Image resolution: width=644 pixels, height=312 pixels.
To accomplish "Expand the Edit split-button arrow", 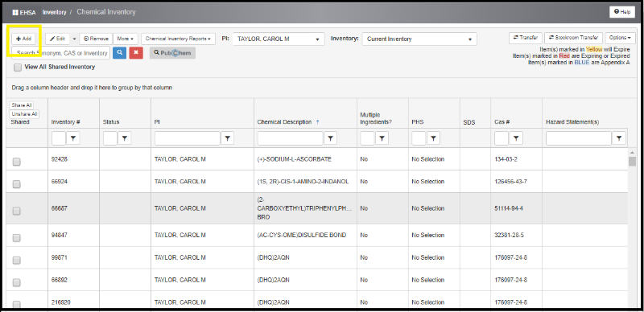I will click(x=74, y=39).
